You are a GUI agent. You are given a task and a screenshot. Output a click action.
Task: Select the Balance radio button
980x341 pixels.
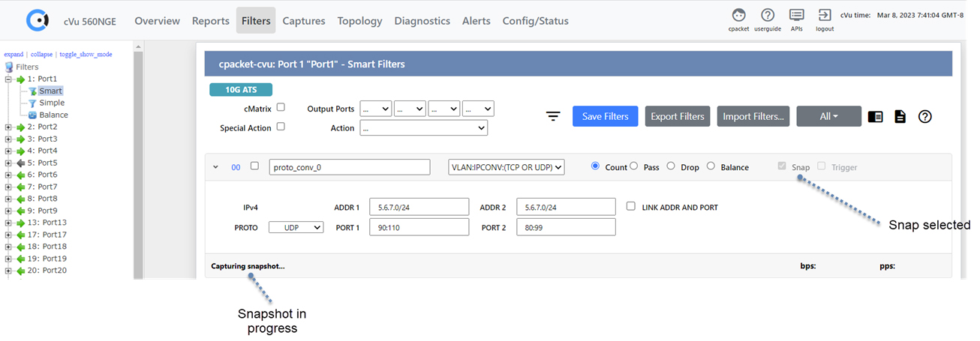pos(711,166)
